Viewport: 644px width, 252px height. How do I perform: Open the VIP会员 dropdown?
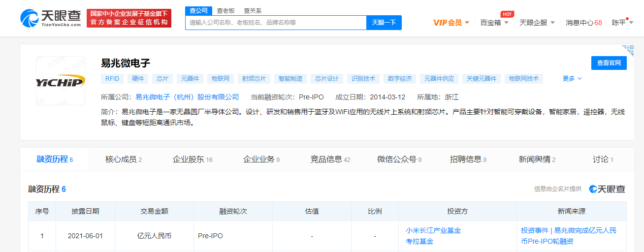point(451,23)
